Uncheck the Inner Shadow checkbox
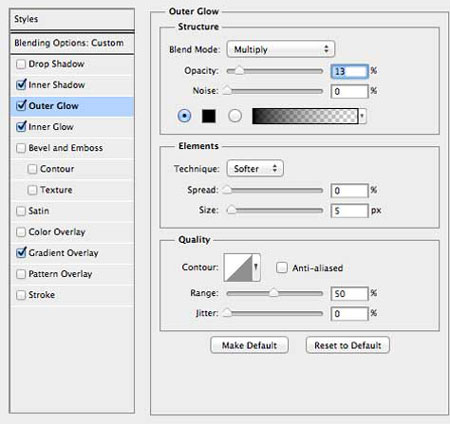450x424 pixels. tap(21, 85)
